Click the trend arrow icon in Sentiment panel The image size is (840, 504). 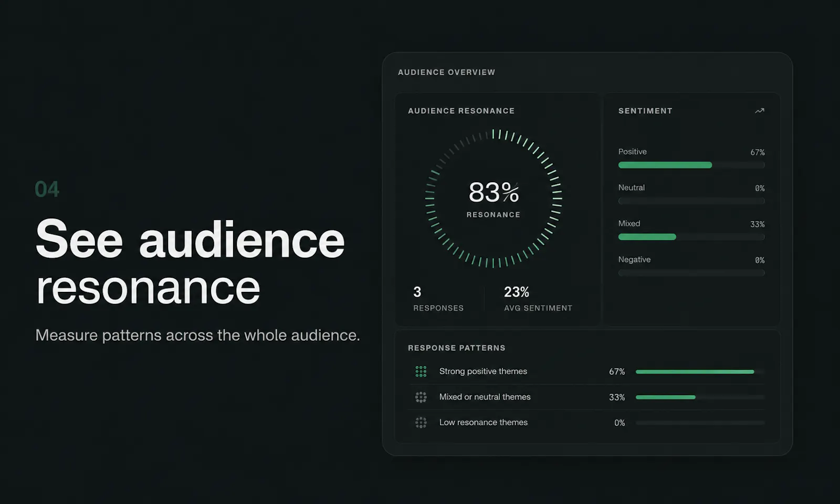pyautogui.click(x=759, y=111)
